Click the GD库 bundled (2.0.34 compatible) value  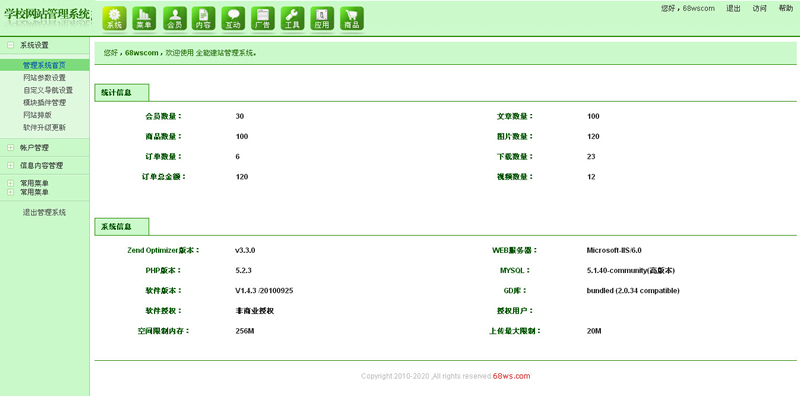point(633,290)
